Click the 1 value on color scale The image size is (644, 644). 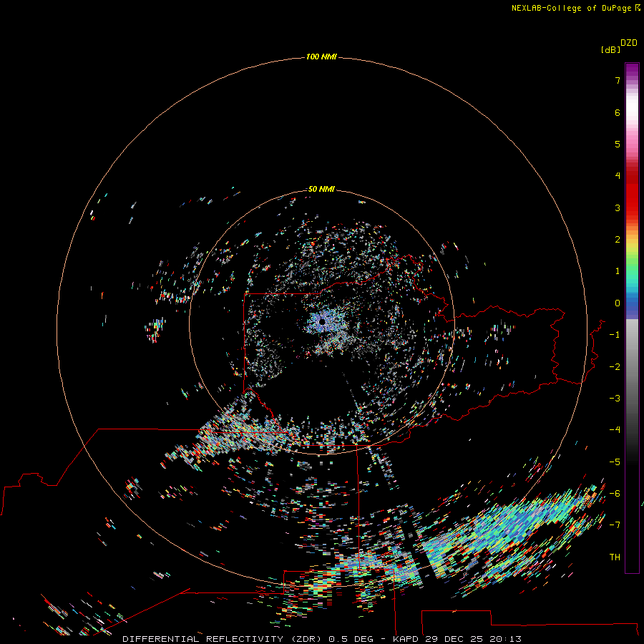click(618, 271)
